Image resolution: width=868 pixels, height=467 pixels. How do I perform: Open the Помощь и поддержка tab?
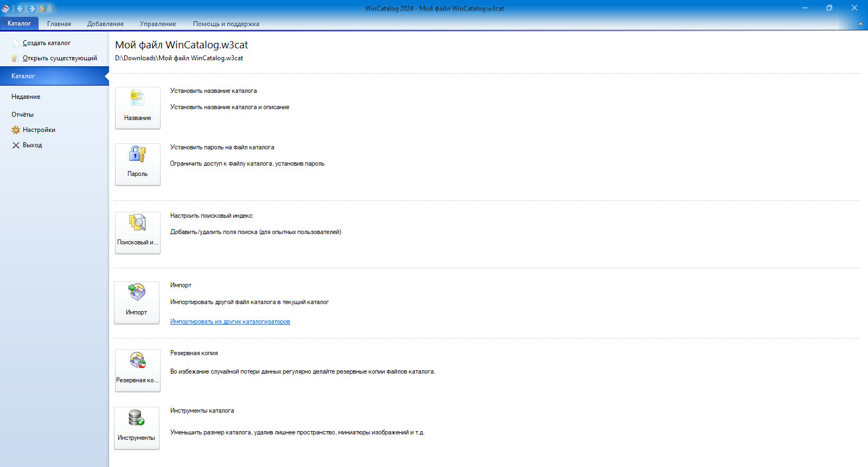pyautogui.click(x=226, y=24)
